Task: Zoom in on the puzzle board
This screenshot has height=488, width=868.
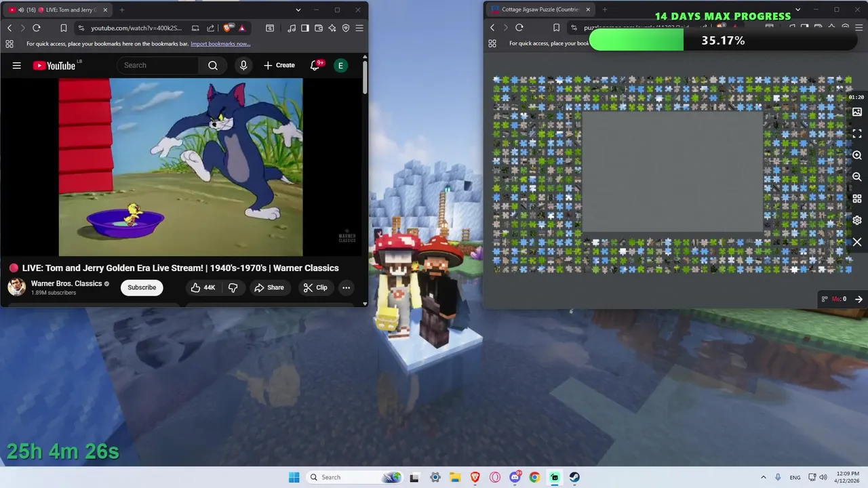Action: 857,155
